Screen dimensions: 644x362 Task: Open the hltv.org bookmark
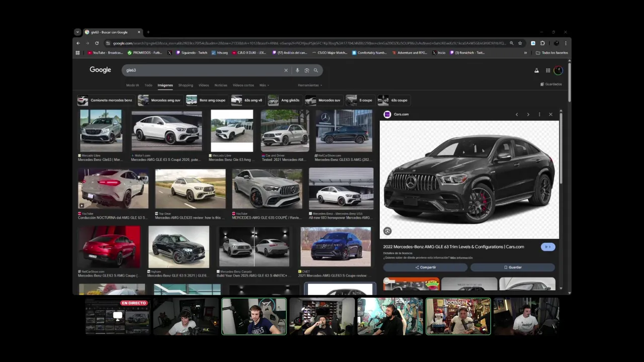click(220, 52)
